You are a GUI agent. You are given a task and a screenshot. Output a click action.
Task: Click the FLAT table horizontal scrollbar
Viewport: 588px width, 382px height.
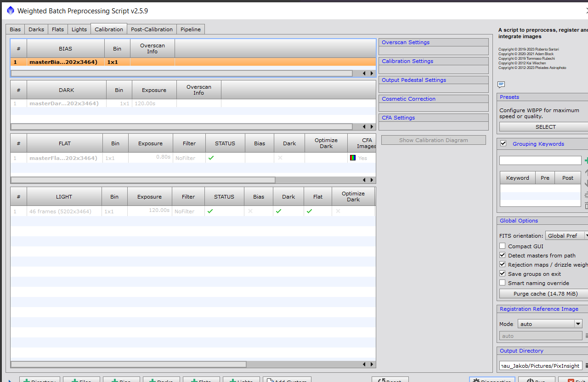143,180
